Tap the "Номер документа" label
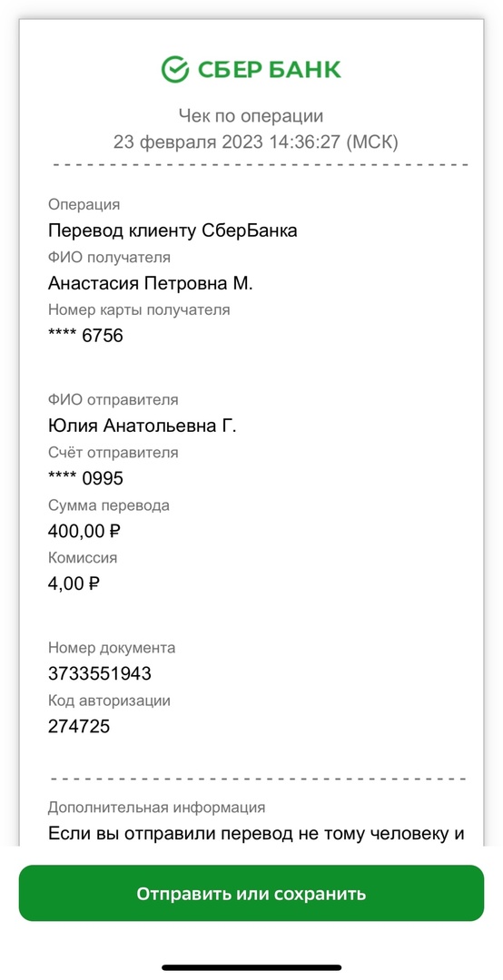Image resolution: width=503 pixels, height=980 pixels. (x=112, y=648)
